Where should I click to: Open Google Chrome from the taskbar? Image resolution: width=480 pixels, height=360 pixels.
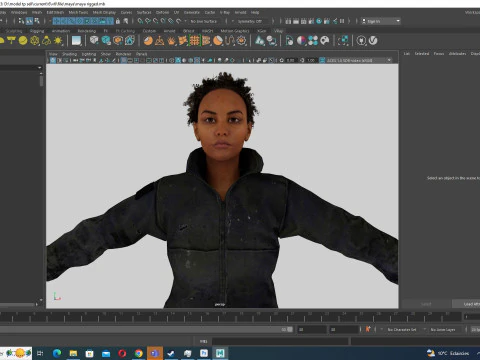138,353
